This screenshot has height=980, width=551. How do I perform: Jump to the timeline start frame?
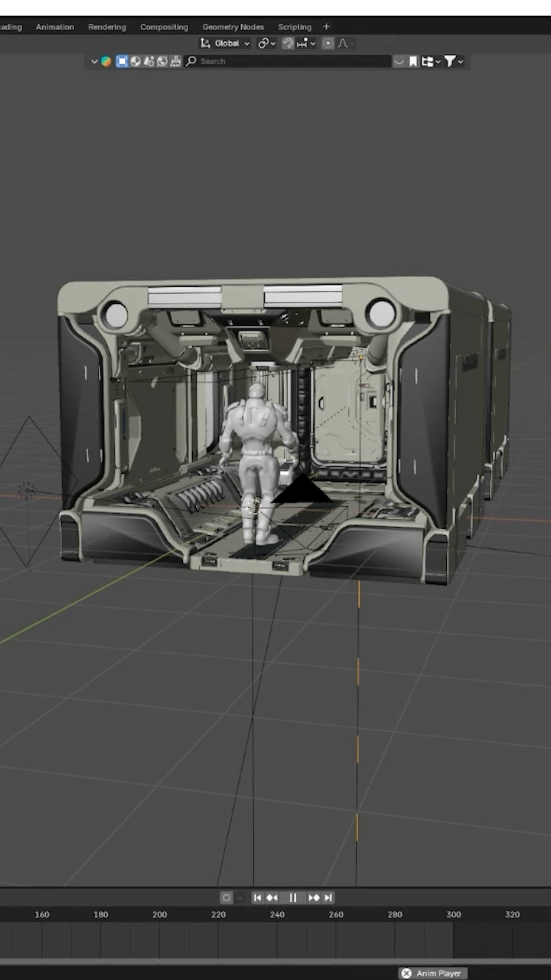coord(258,897)
